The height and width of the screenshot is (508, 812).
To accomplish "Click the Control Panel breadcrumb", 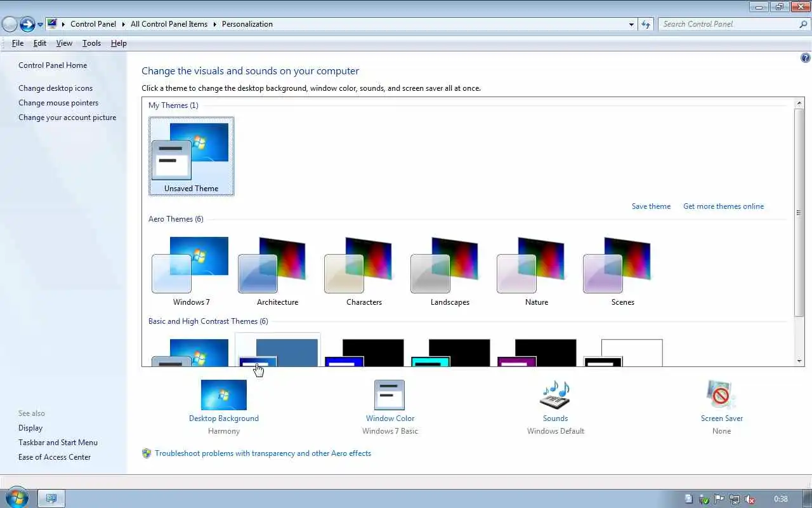I will pyautogui.click(x=93, y=24).
